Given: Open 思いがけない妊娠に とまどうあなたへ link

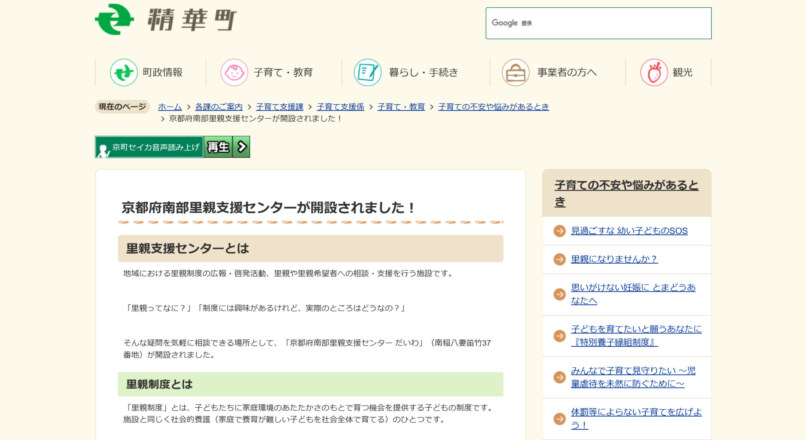Looking at the screenshot, I should tap(633, 294).
